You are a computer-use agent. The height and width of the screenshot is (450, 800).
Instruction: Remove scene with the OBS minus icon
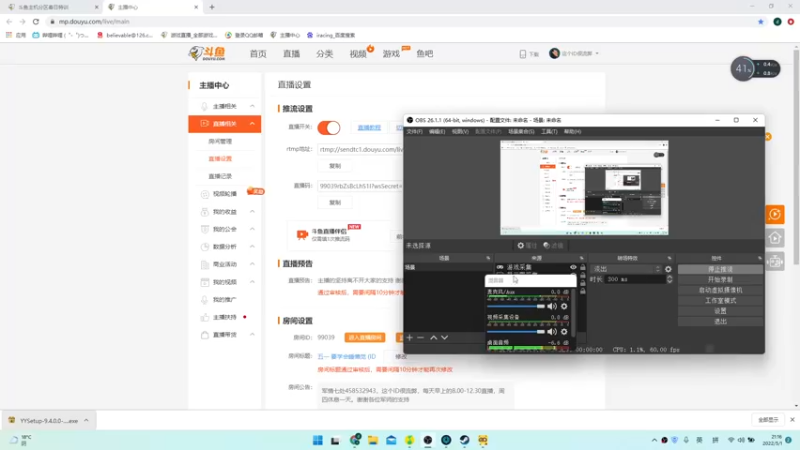[420, 337]
